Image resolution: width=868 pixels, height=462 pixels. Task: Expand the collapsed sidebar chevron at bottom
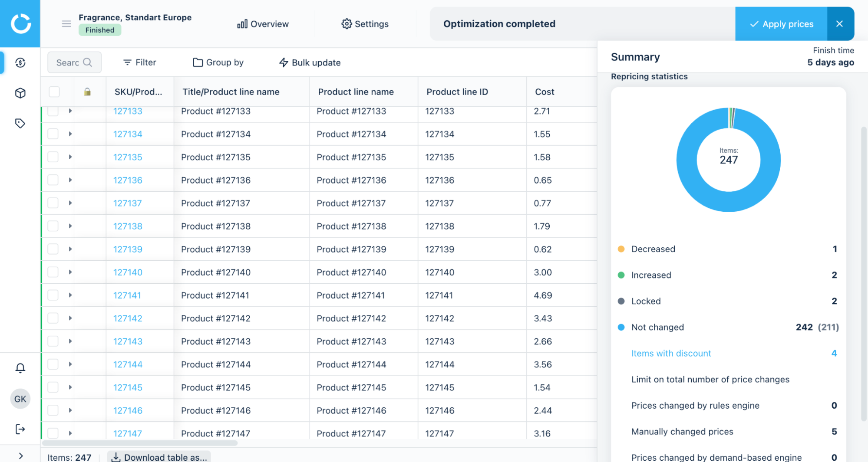coord(20,456)
